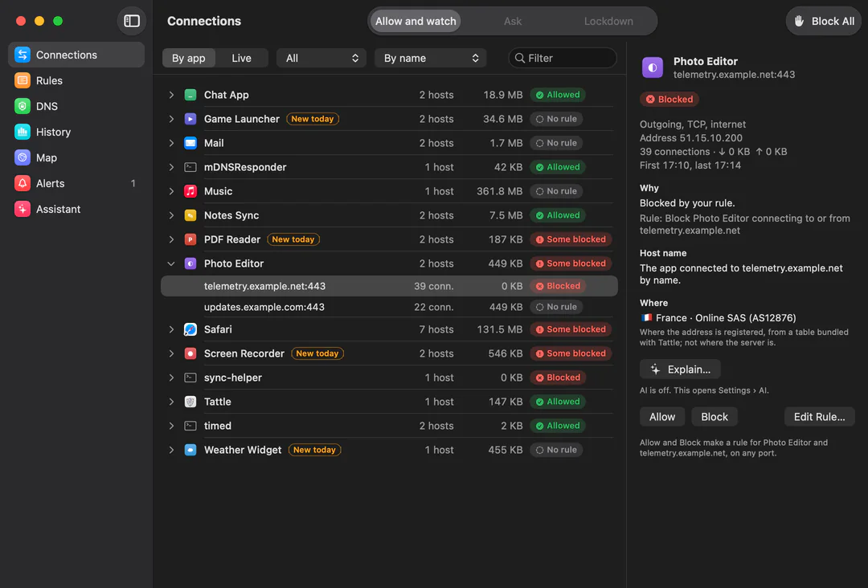Click Allow in the detail panel
Screen dimensions: 868x588
[662, 417]
